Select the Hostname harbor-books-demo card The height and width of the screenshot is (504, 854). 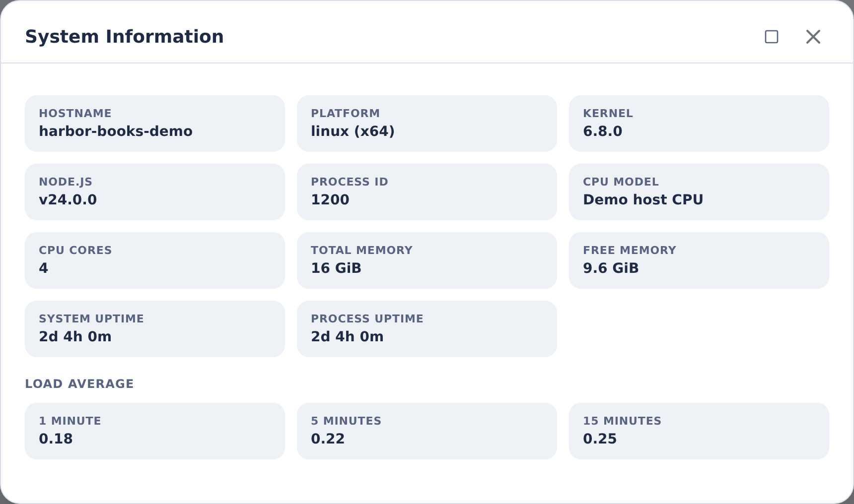[x=155, y=124]
